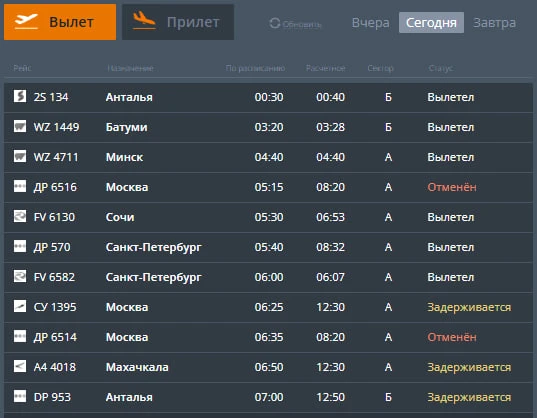Click the Рейс column header
The height and width of the screenshot is (418, 537).
22,68
